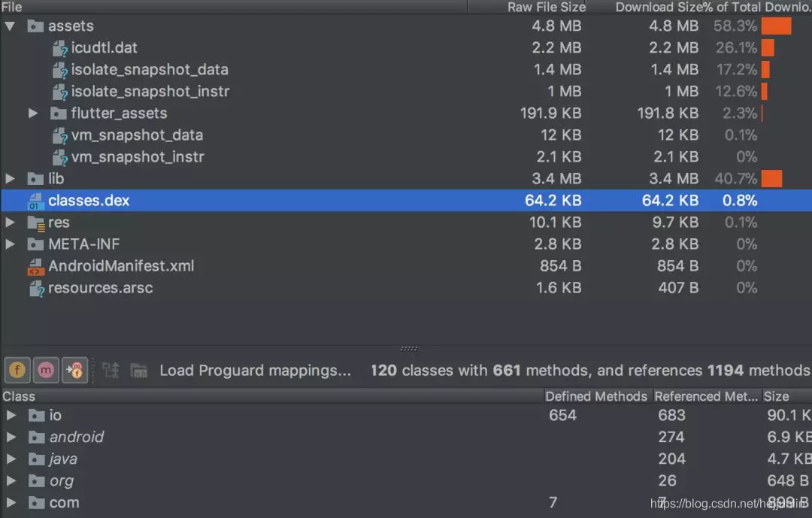Click the android package folder icon
The image size is (812, 518).
[x=36, y=438]
